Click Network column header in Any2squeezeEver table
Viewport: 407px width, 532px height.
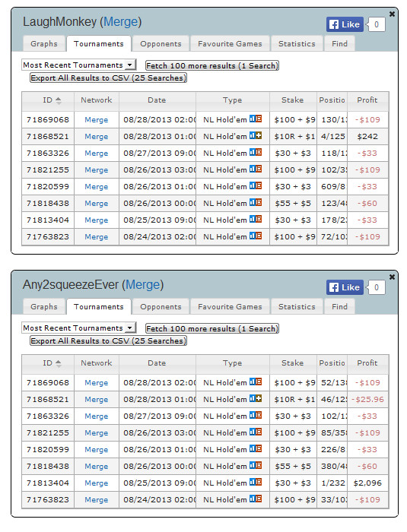coord(96,363)
